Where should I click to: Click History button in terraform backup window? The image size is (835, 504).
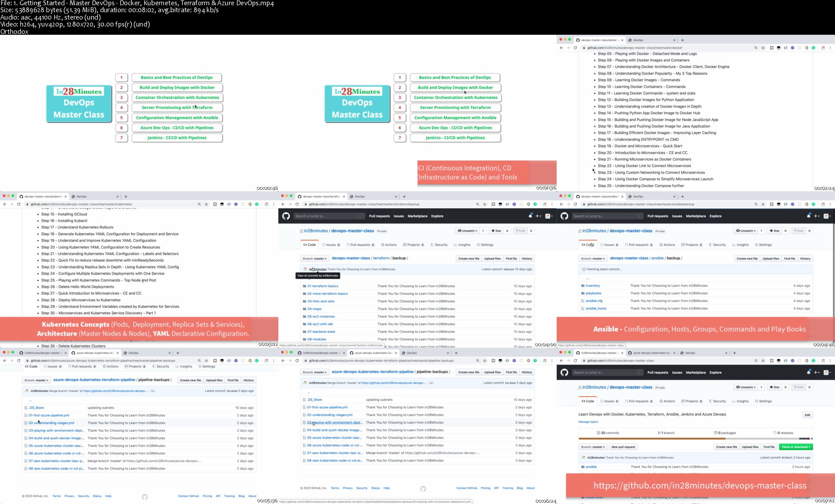pyautogui.click(x=527, y=259)
